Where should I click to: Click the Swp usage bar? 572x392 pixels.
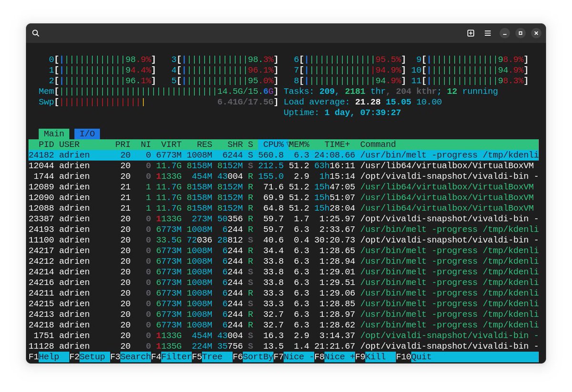click(159, 102)
